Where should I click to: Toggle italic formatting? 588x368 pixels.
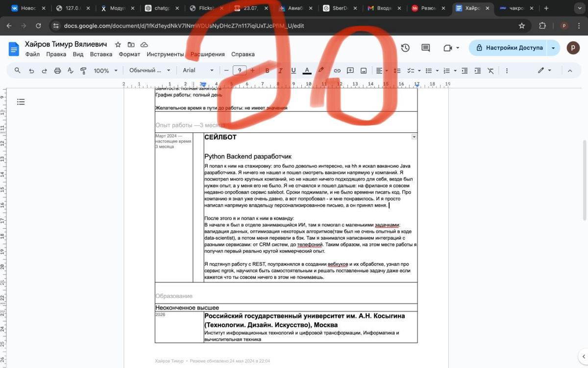[280, 71]
